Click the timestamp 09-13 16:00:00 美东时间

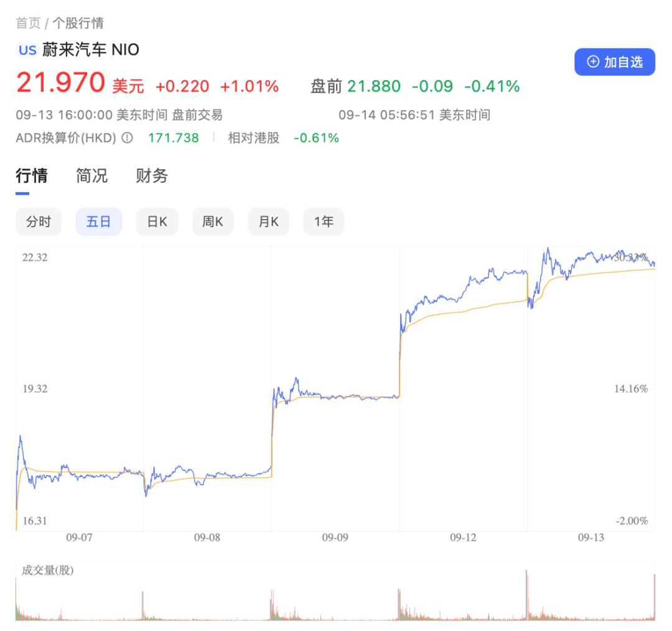pos(91,115)
